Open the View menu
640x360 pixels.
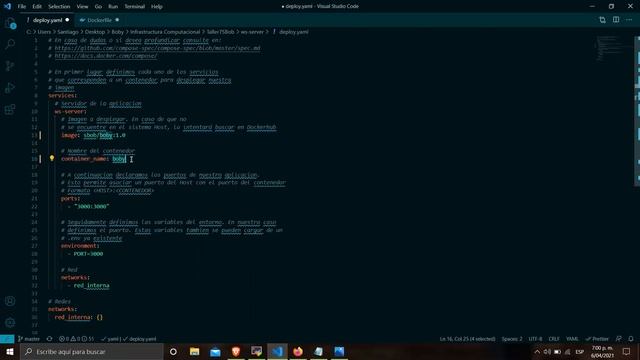tap(82, 7)
